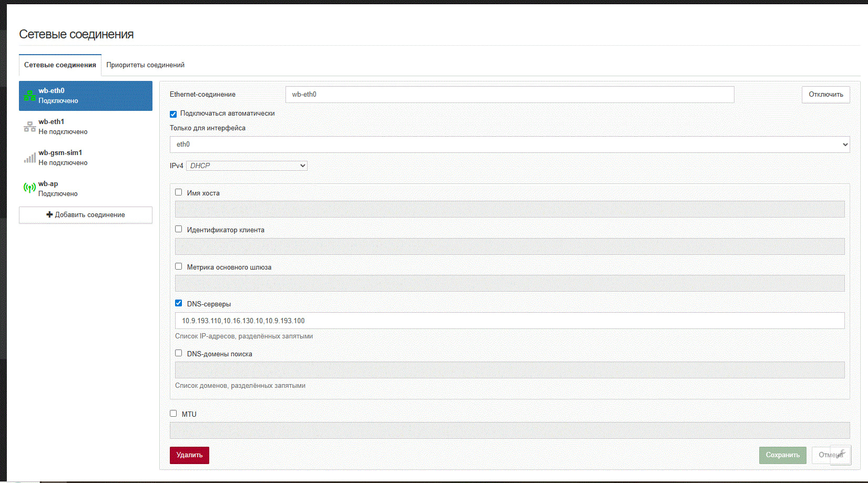Screen dimensions: 868x483
Task: Click the green "Сохранить" button
Action: point(782,455)
